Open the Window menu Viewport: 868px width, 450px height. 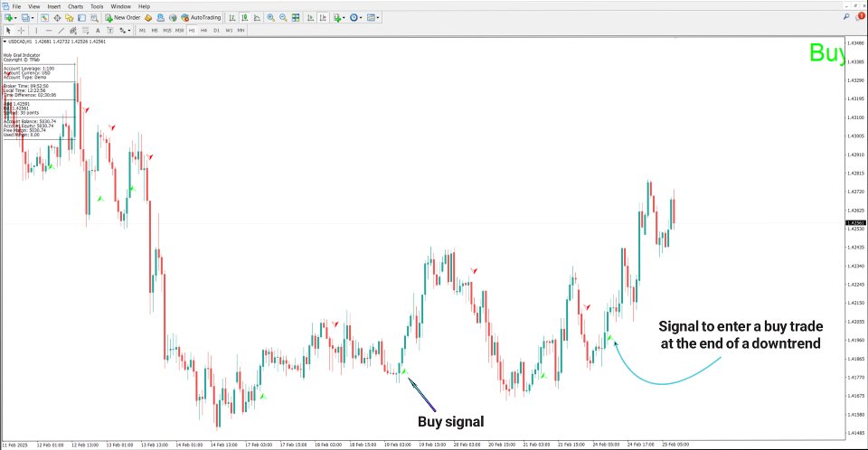120,6
